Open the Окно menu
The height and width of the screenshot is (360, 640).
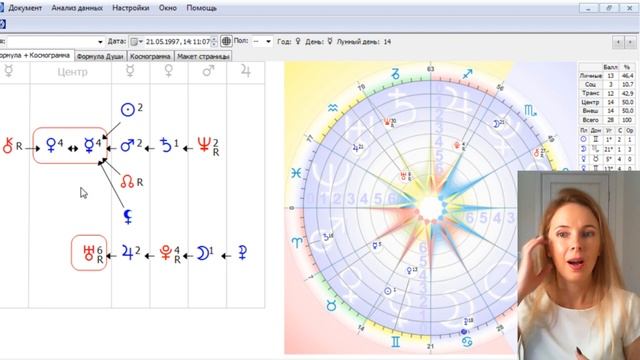tap(168, 8)
